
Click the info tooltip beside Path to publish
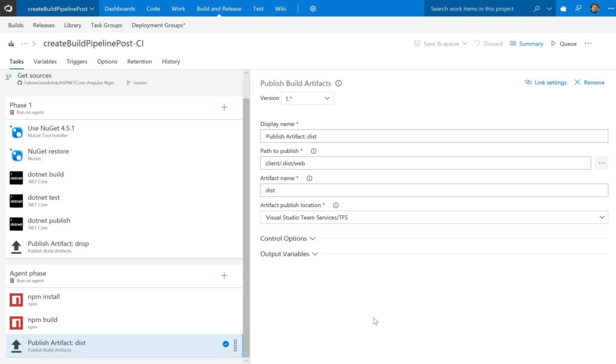(313, 151)
